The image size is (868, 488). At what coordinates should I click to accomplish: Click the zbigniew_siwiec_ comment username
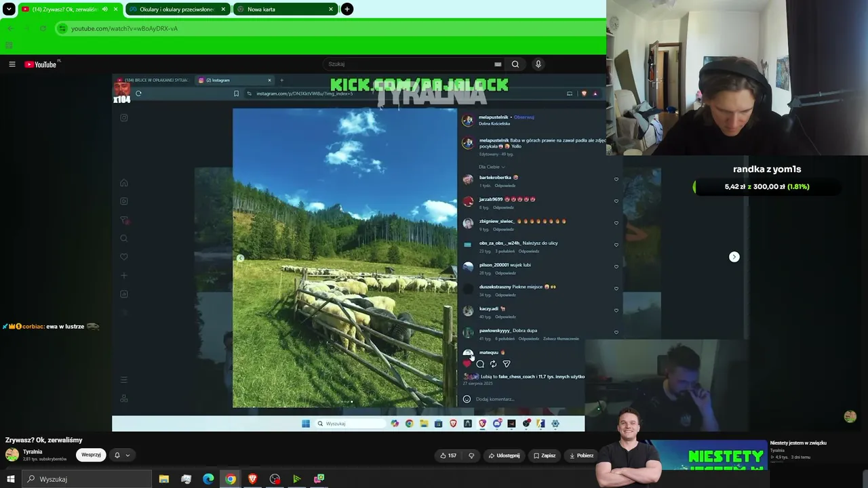[x=497, y=222]
